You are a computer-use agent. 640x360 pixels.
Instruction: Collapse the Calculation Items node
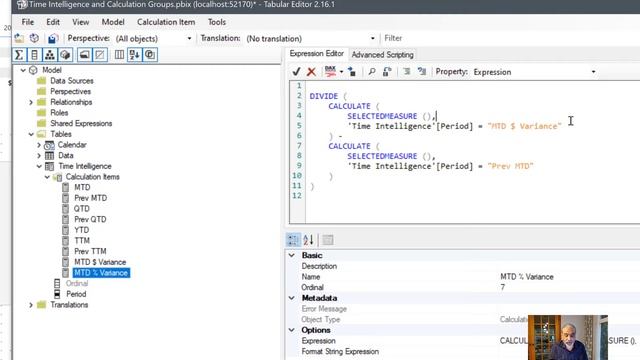click(x=47, y=177)
